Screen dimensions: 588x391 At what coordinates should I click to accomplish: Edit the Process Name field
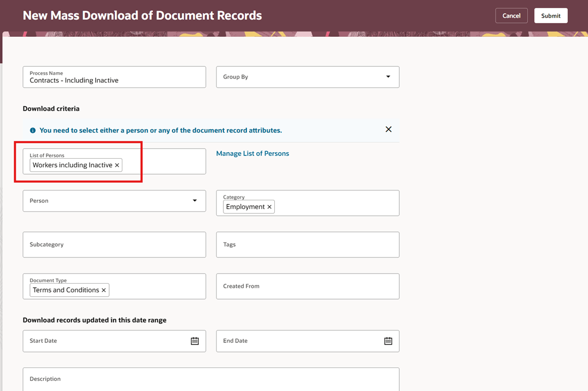pyautogui.click(x=114, y=77)
